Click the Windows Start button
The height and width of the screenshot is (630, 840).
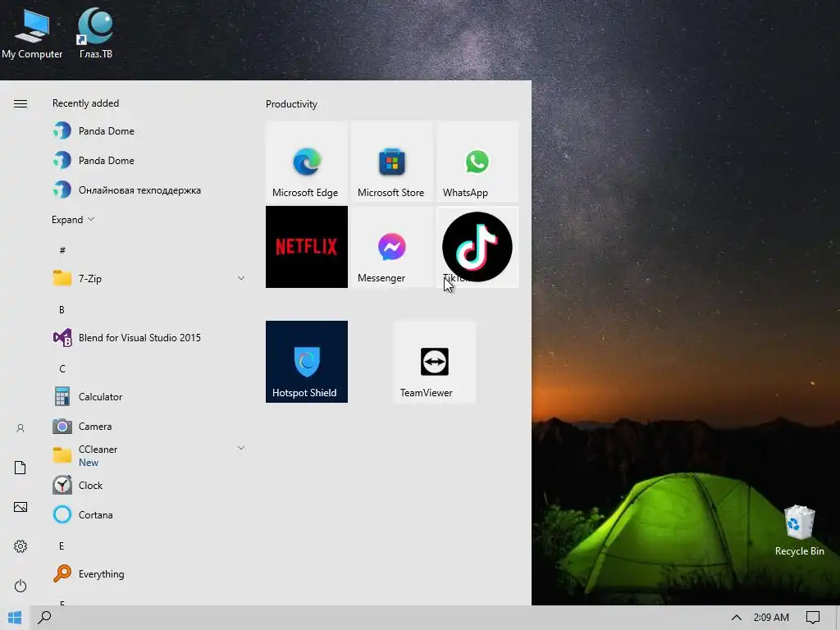pos(15,618)
